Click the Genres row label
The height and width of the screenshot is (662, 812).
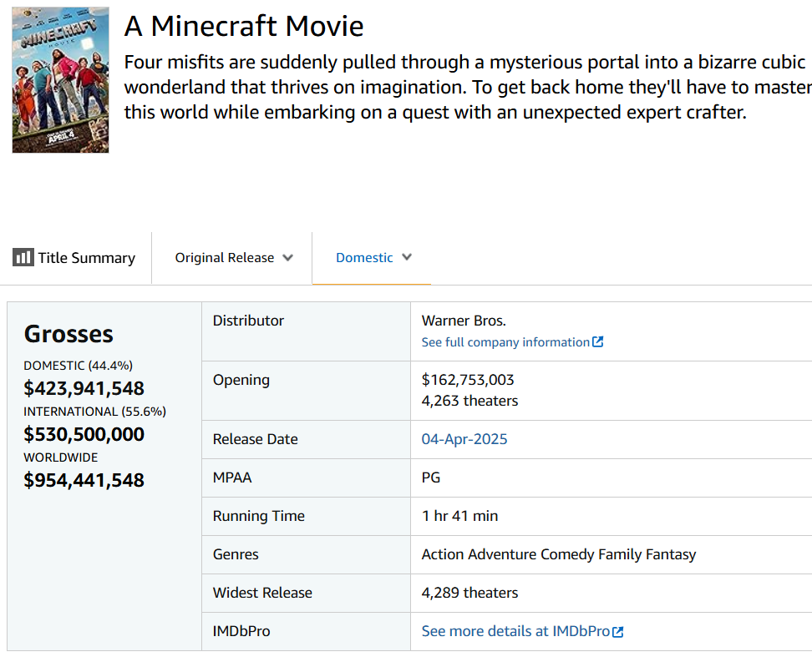(236, 554)
